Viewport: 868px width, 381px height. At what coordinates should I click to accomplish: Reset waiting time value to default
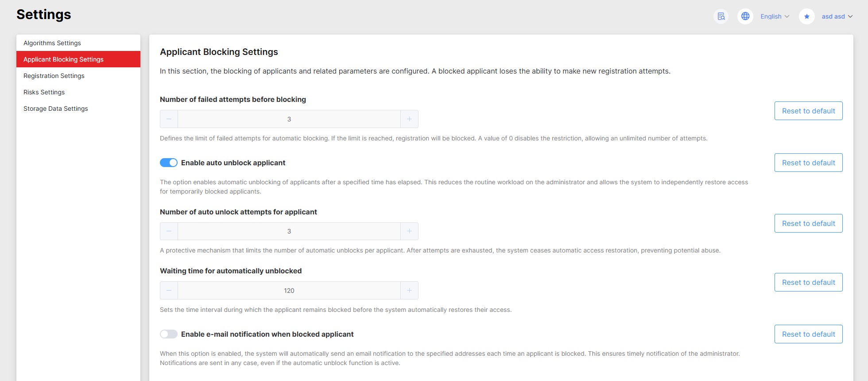[x=808, y=282]
